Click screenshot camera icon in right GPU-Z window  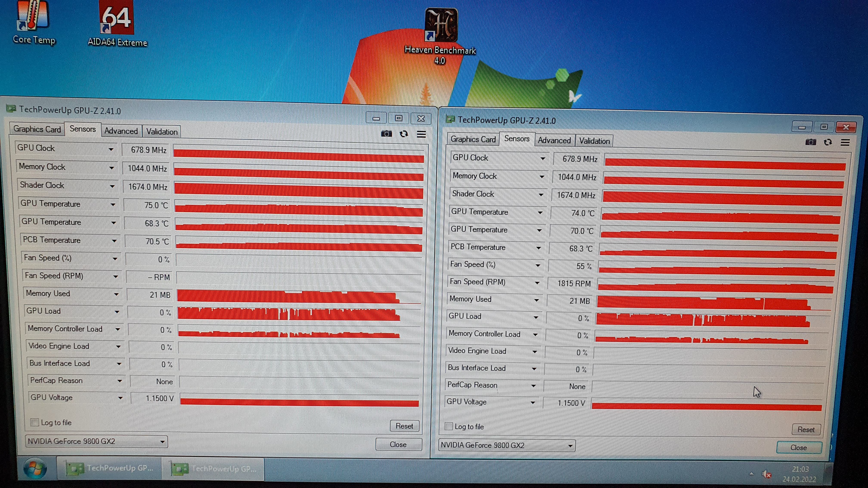click(811, 142)
